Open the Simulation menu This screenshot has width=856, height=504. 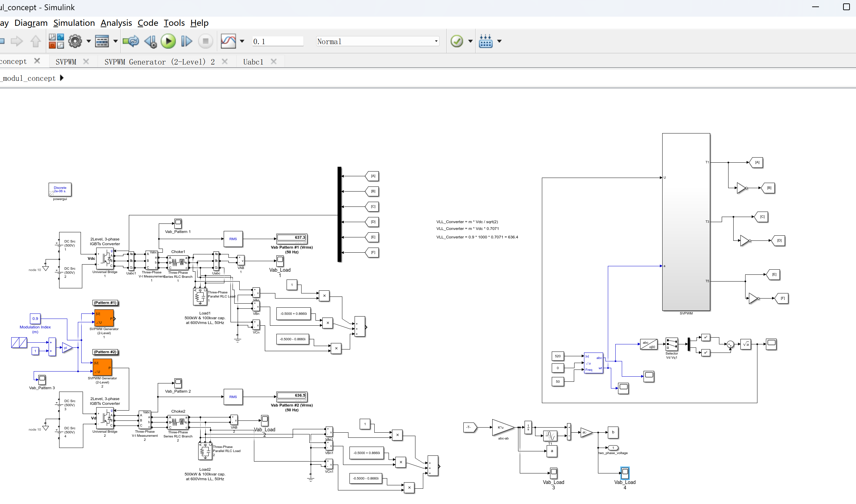pos(74,23)
